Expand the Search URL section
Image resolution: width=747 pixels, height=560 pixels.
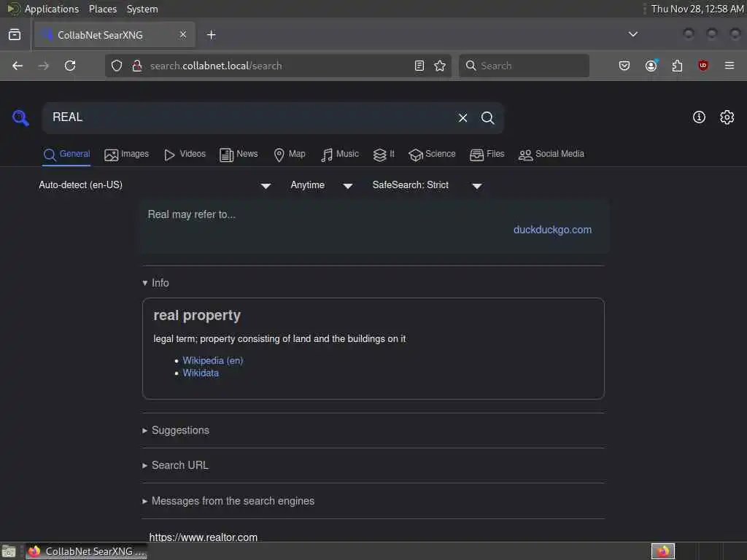pyautogui.click(x=175, y=465)
